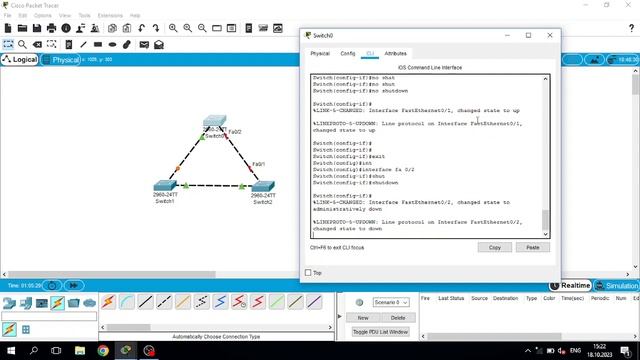Open the Attributes tab in Switch0
This screenshot has width=640, height=360.
tap(396, 53)
